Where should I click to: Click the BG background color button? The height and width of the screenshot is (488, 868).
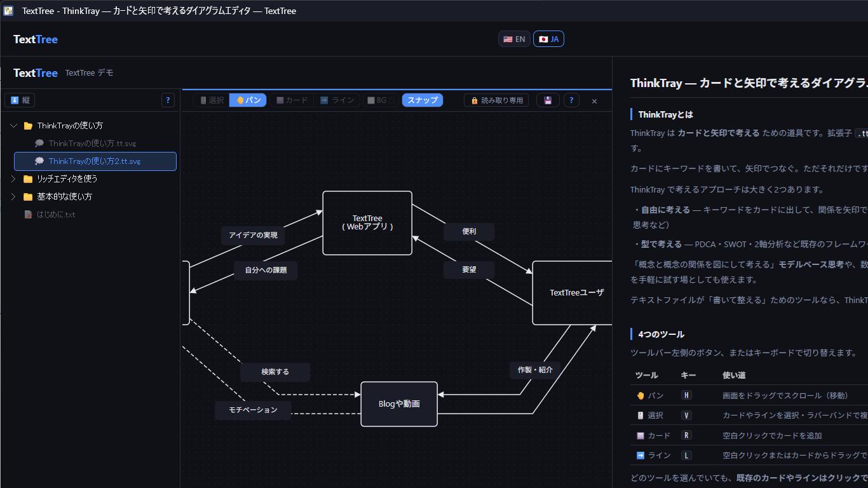point(381,100)
